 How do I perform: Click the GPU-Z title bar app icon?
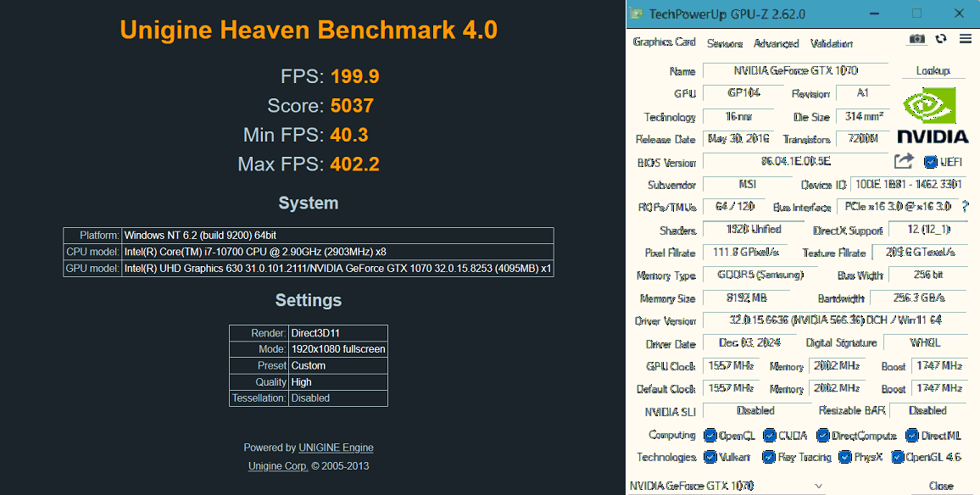point(637,13)
